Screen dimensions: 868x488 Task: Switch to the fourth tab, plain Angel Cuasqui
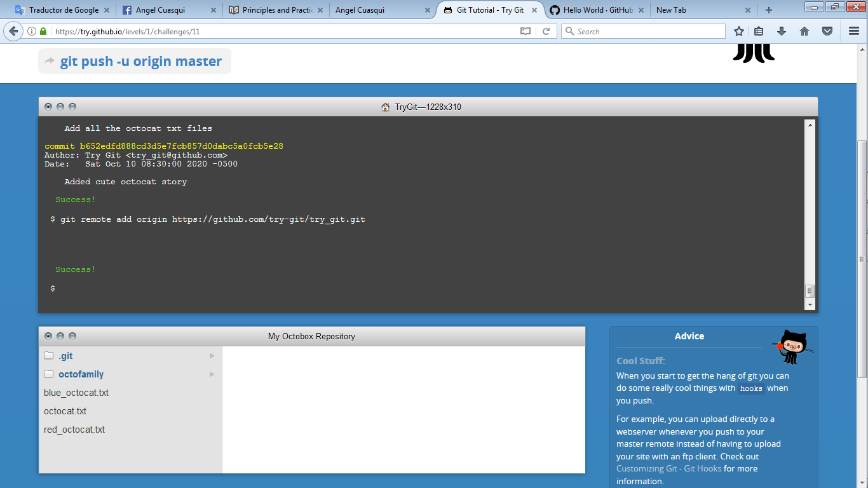[x=382, y=10]
